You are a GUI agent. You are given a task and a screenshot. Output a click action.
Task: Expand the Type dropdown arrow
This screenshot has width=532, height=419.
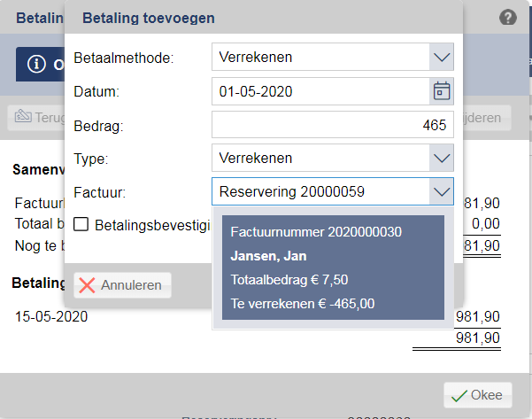click(x=441, y=159)
